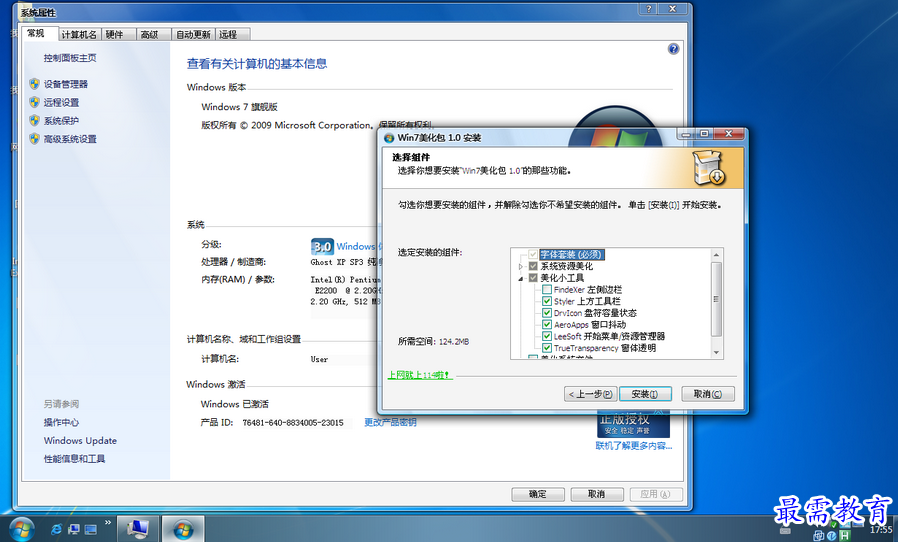This screenshot has width=898, height=542.
Task: Open 高级系统设置 link
Action: [x=70, y=139]
